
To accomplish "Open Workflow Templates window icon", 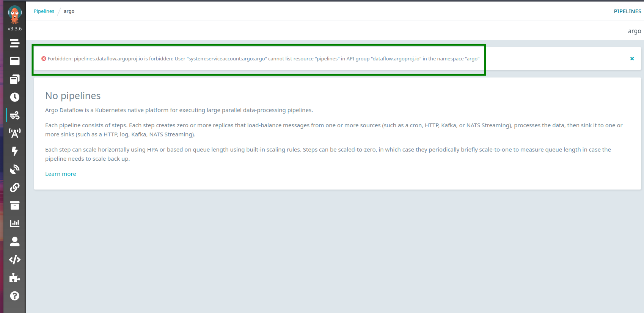I will pyautogui.click(x=15, y=61).
